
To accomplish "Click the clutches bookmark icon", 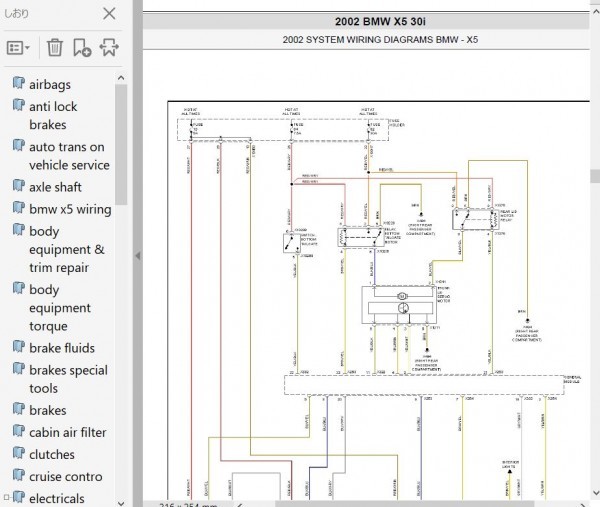I will pos(19,453).
